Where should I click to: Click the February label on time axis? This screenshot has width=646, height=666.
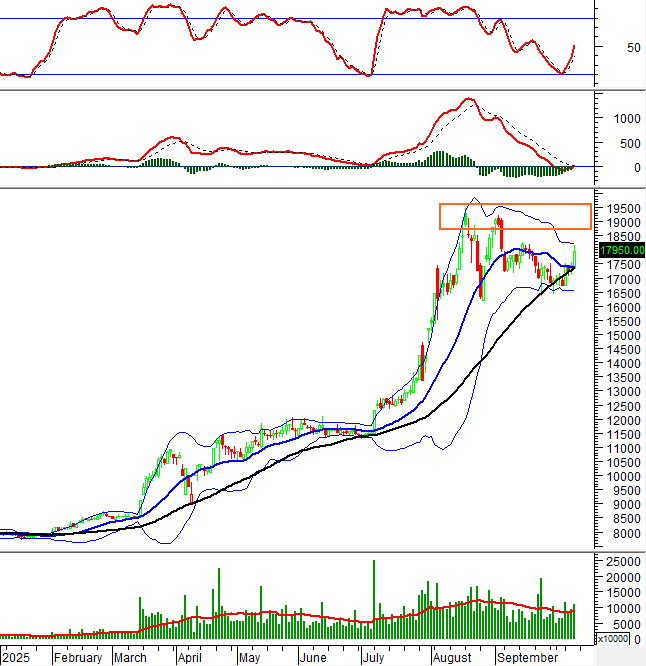[x=78, y=658]
